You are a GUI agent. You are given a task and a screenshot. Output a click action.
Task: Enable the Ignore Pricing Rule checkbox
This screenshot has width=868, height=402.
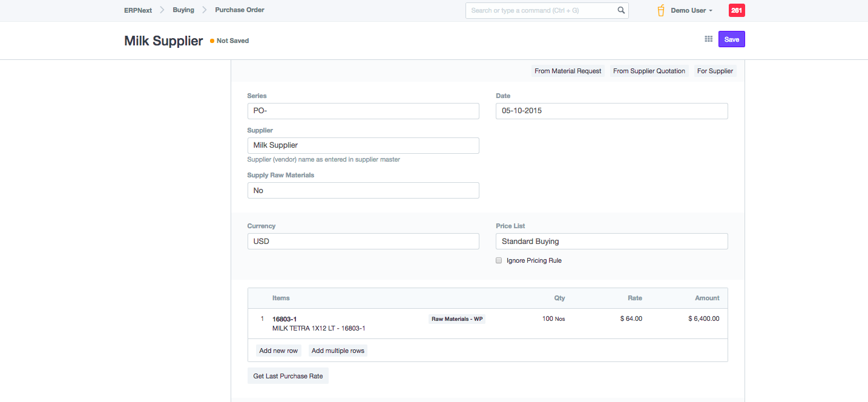point(499,261)
